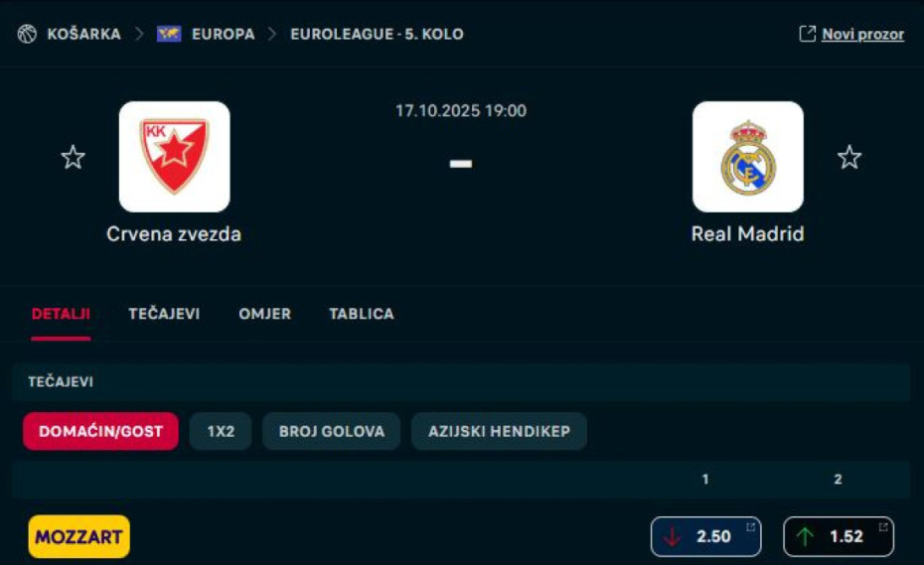Select the 1X2 odds filter
Image resolution: width=924 pixels, height=565 pixels.
point(221,431)
